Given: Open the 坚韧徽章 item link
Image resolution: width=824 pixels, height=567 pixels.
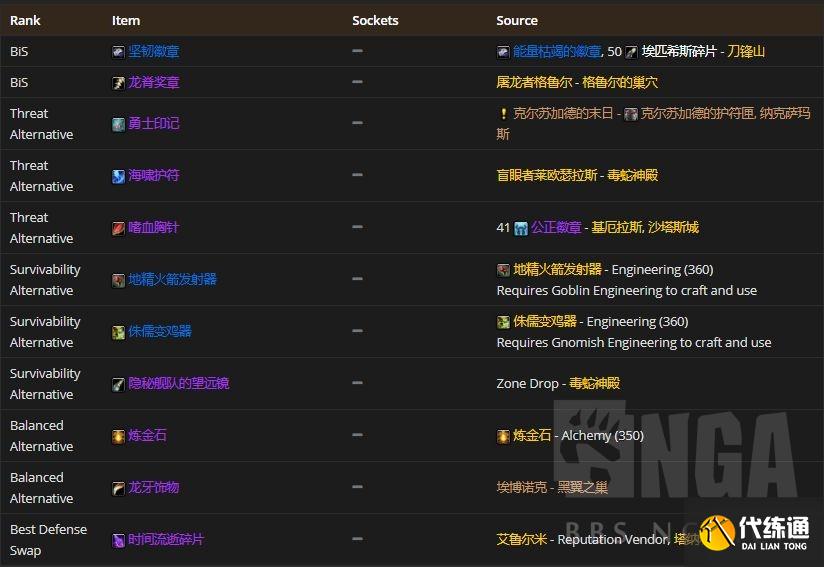Looking at the screenshot, I should coord(153,51).
